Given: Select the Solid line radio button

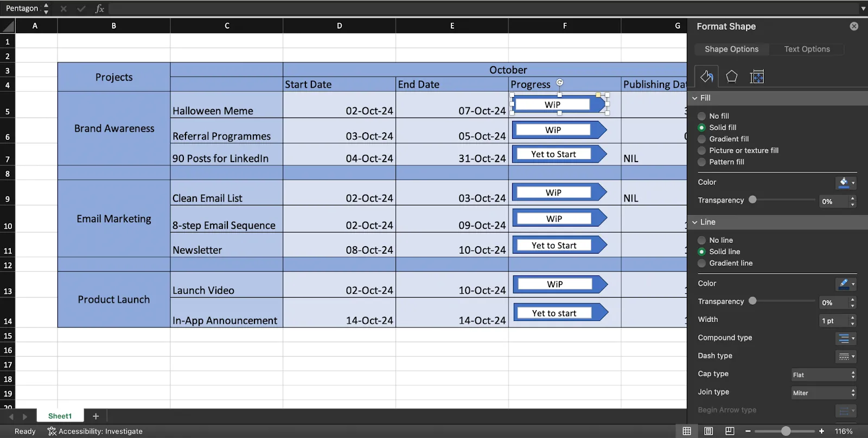Looking at the screenshot, I should click(701, 252).
